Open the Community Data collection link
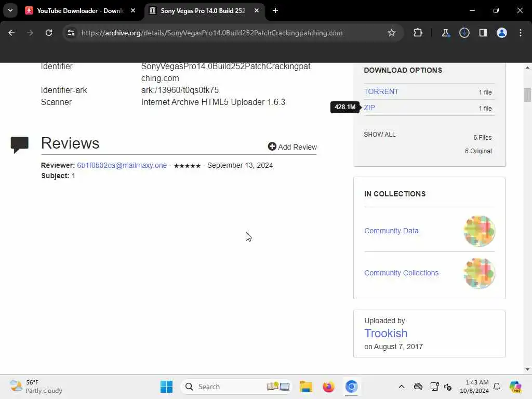The height and width of the screenshot is (399, 532). coord(391,231)
